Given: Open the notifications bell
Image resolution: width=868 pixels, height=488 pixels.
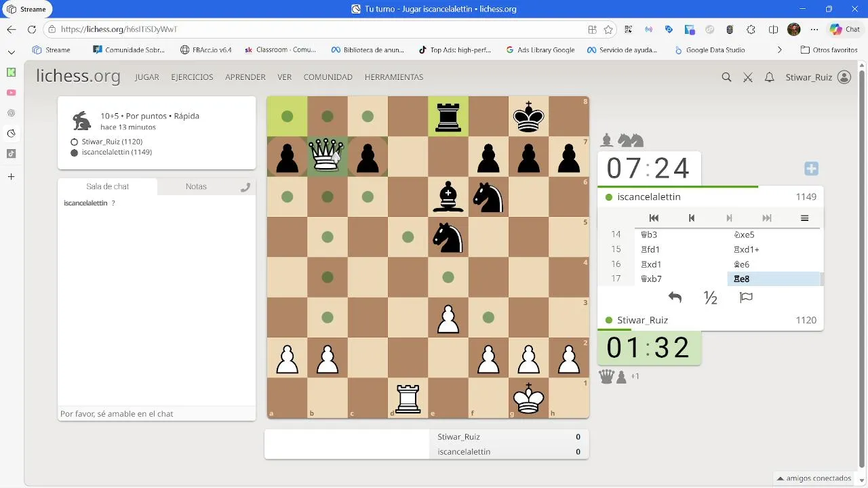Looking at the screenshot, I should pyautogui.click(x=769, y=77).
